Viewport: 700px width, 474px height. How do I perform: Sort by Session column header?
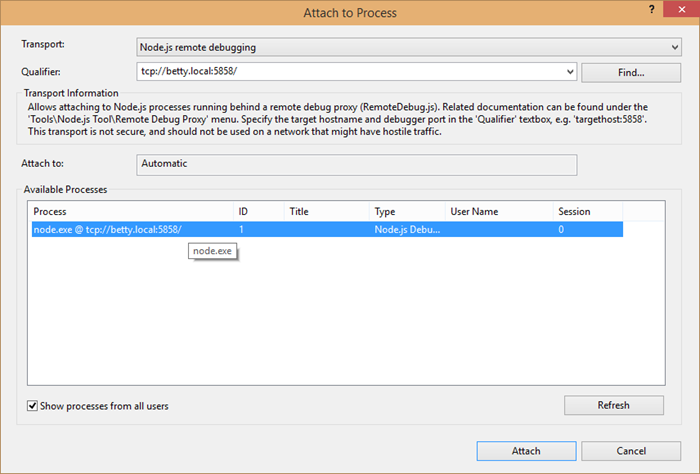pyautogui.click(x=587, y=212)
